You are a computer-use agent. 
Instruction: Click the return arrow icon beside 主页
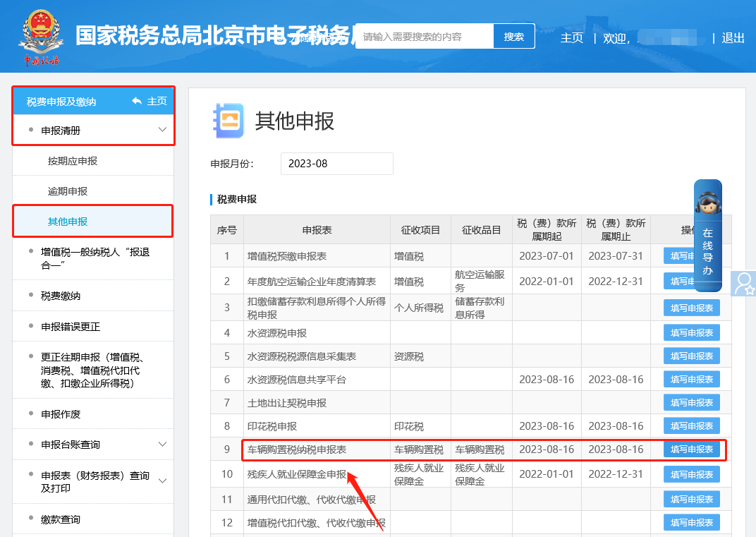(x=137, y=101)
